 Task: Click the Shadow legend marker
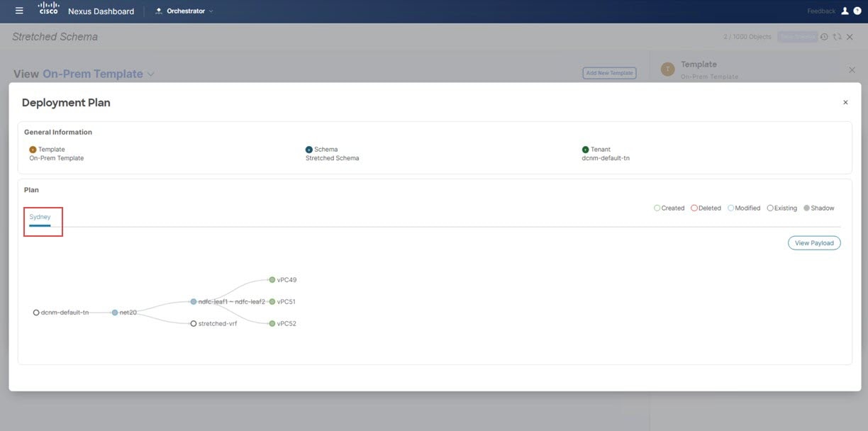[x=807, y=208]
